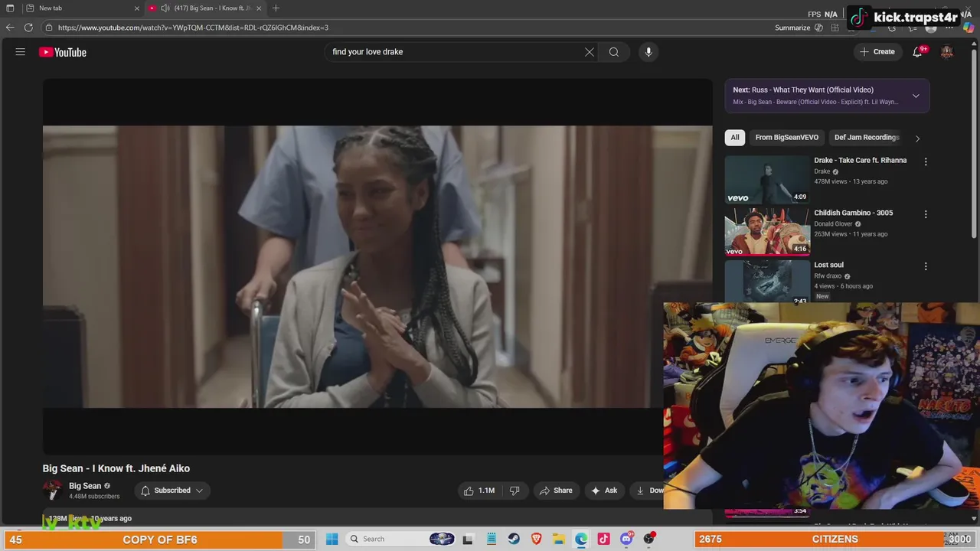Click the 'Big Sean - I Know ft. Jhené Aiko' title

point(116,468)
